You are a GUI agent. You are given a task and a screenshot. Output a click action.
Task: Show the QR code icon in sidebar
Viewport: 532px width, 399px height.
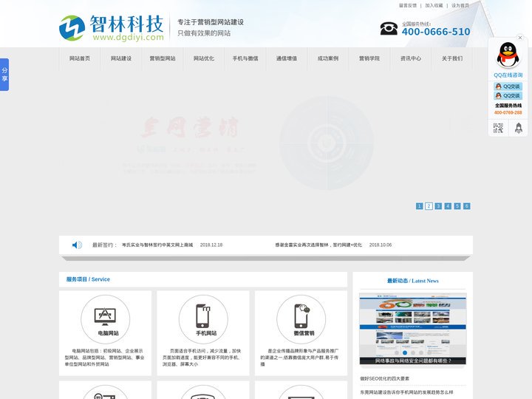coord(498,128)
